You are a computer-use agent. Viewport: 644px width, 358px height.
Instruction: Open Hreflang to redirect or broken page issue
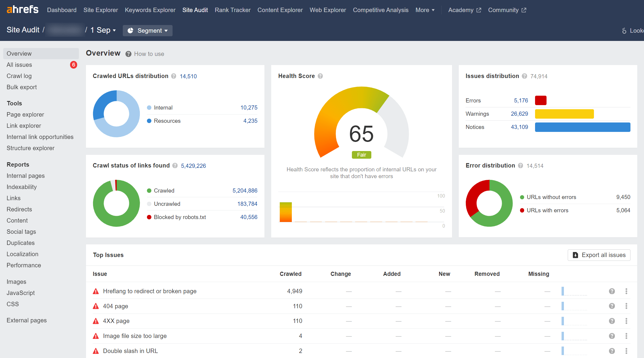(150, 291)
